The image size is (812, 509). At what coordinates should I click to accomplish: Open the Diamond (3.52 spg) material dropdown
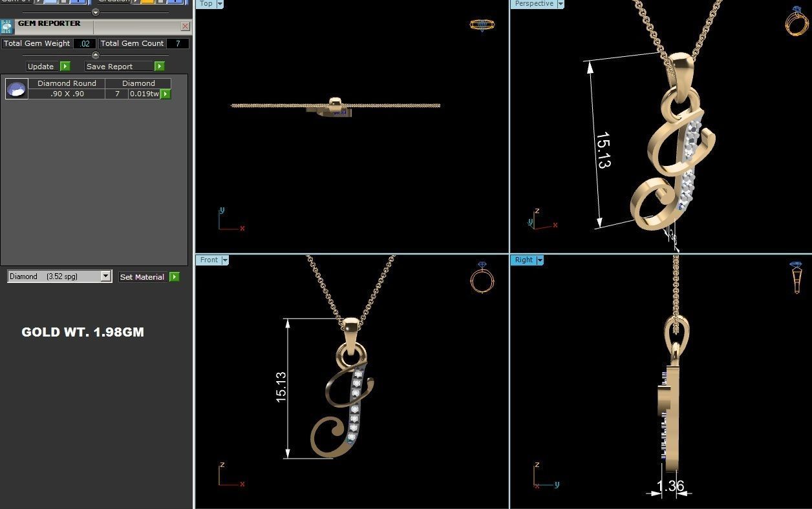coord(105,276)
